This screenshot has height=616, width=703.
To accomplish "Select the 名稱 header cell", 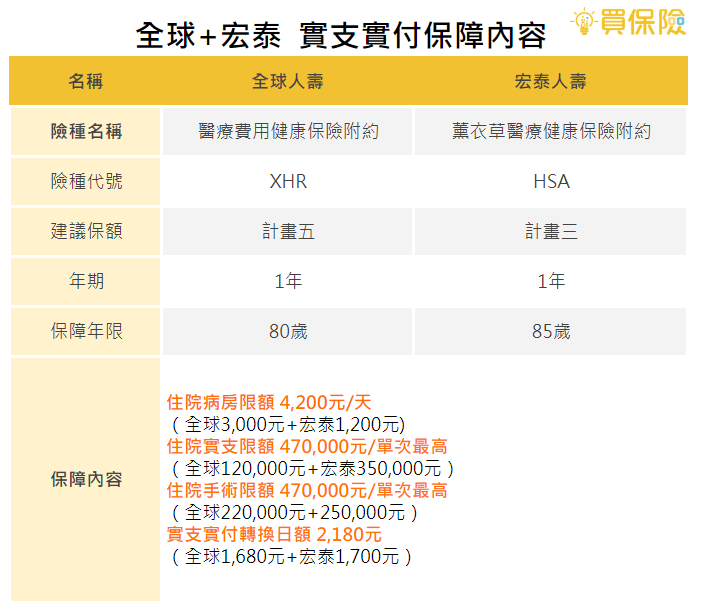I will (x=85, y=81).
